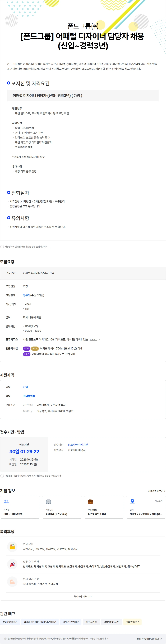166x644 pixels.
Task: Select the 신입·인턴 채용관 tag
Action: [x=10, y=622]
